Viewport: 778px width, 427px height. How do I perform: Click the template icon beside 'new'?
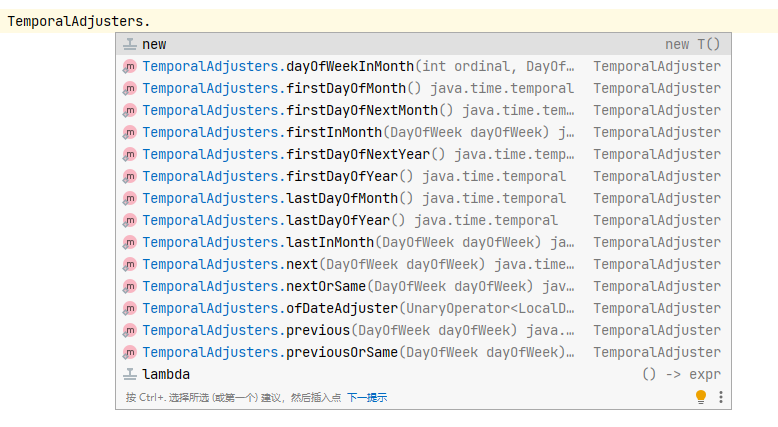[130, 44]
